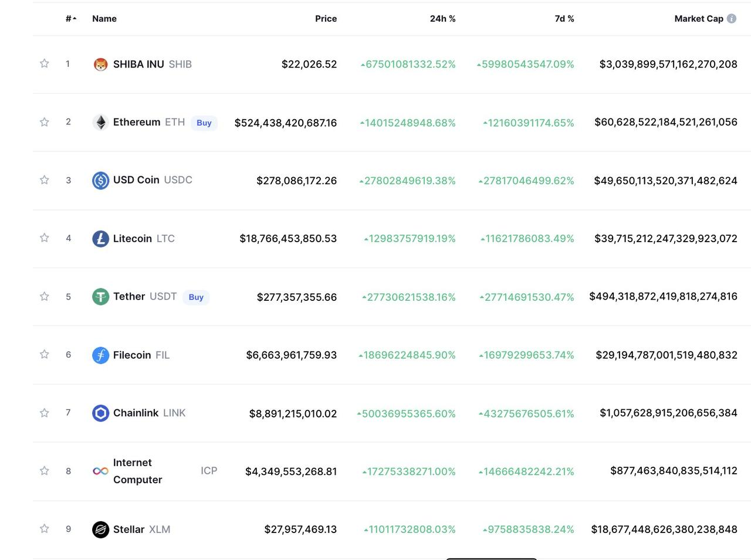The width and height of the screenshot is (751, 560).
Task: Click USD Coin price $278,086,172.26
Action: click(297, 181)
